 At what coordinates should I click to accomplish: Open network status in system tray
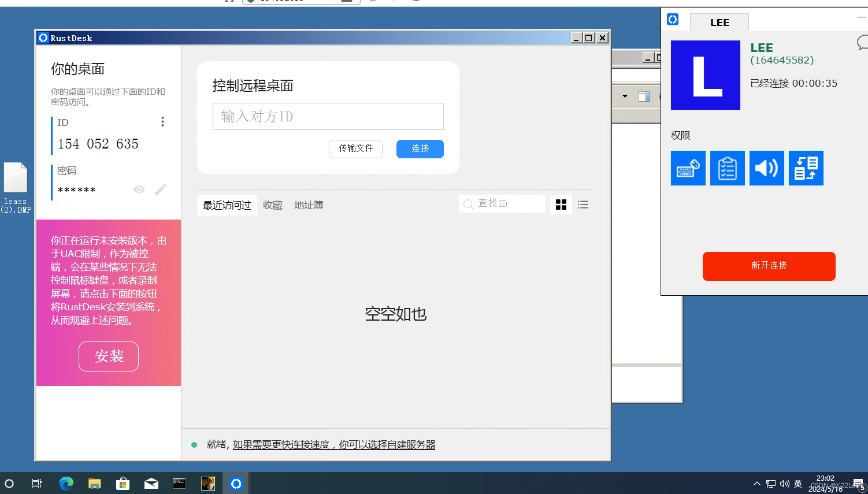(771, 484)
